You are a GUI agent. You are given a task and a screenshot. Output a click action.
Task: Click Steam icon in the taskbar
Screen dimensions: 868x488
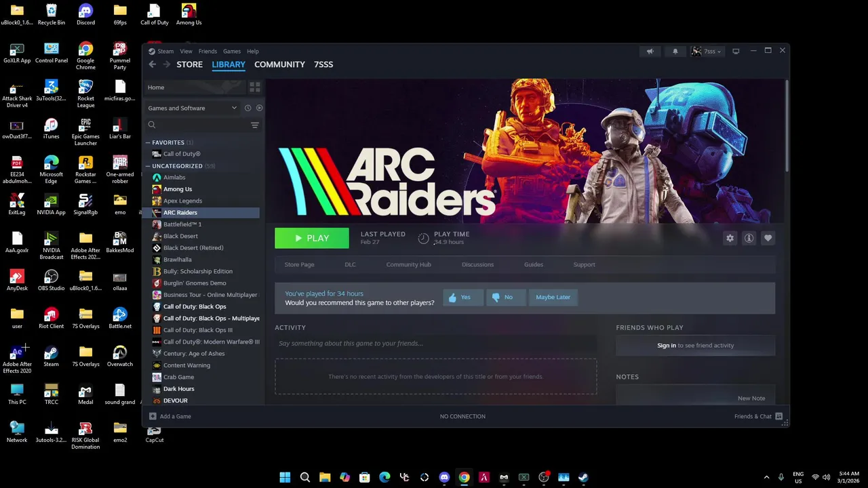(x=583, y=477)
